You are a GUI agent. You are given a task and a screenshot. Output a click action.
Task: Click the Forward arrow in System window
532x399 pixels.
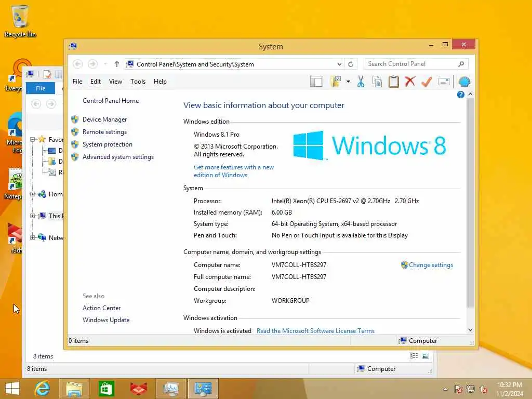[x=92, y=64]
